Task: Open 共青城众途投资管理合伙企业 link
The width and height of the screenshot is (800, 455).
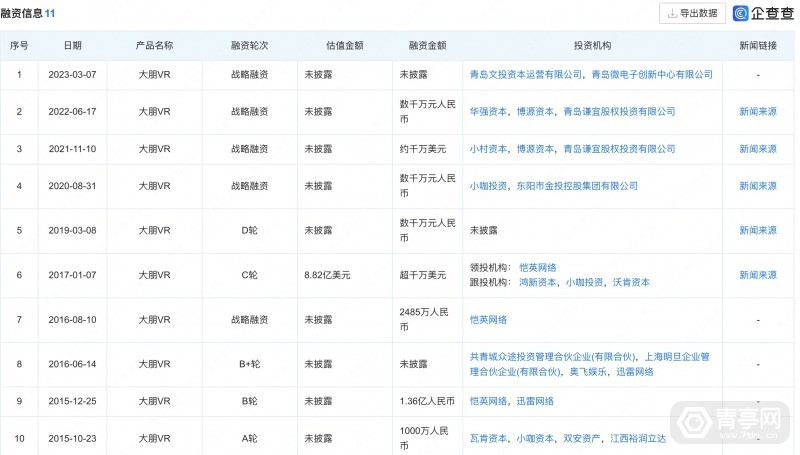Action: coord(553,357)
